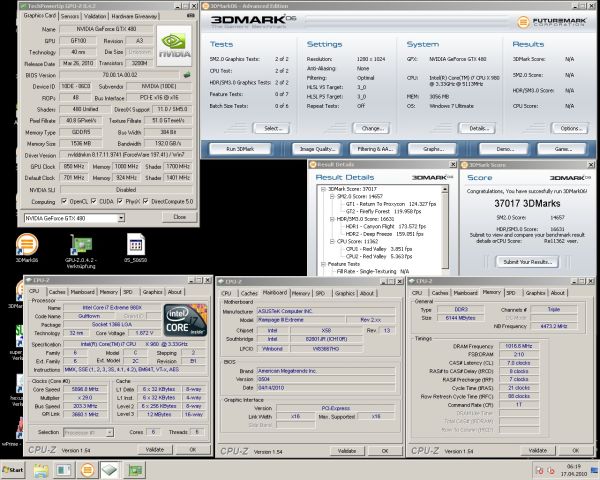Image resolution: width=600 pixels, height=480 pixels.
Task: Click Submit Your Results... button
Action: pos(527,262)
